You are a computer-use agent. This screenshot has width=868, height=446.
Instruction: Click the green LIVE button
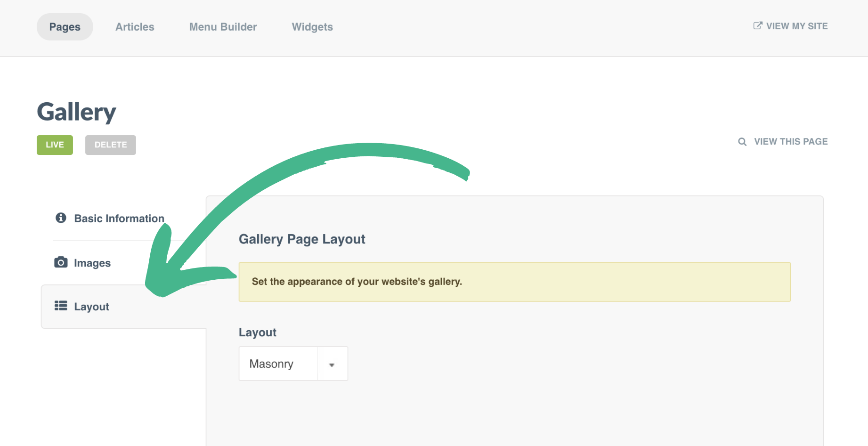55,145
